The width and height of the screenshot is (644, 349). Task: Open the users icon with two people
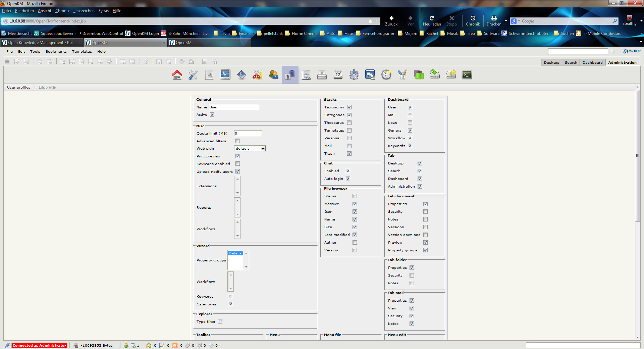point(274,75)
